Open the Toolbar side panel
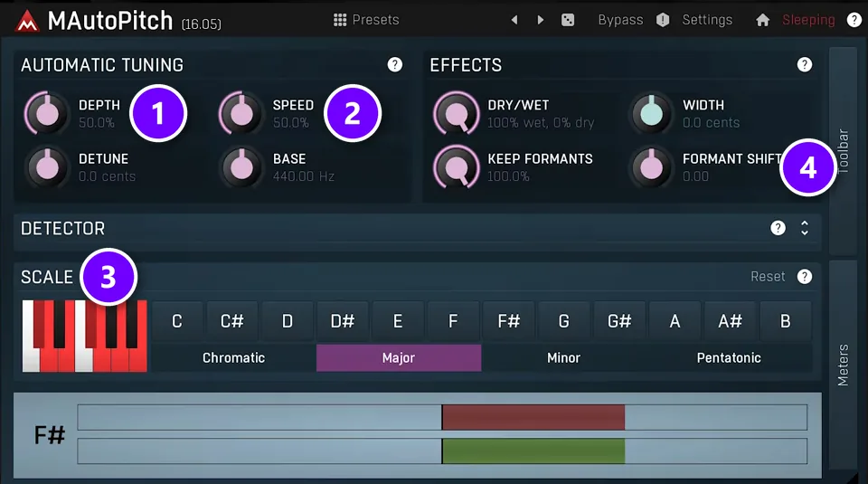This screenshot has width=868, height=484. 843,150
